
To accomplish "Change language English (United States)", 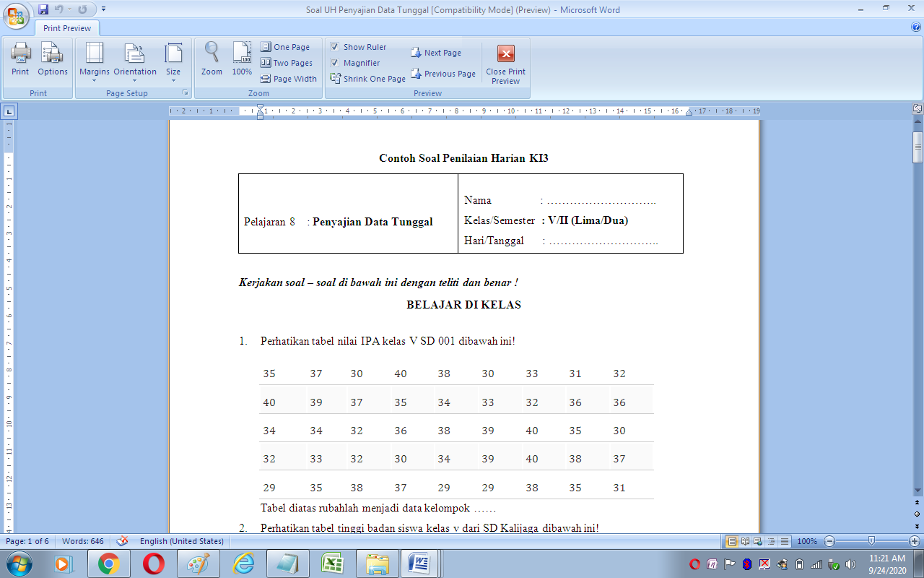I will click(x=182, y=541).
